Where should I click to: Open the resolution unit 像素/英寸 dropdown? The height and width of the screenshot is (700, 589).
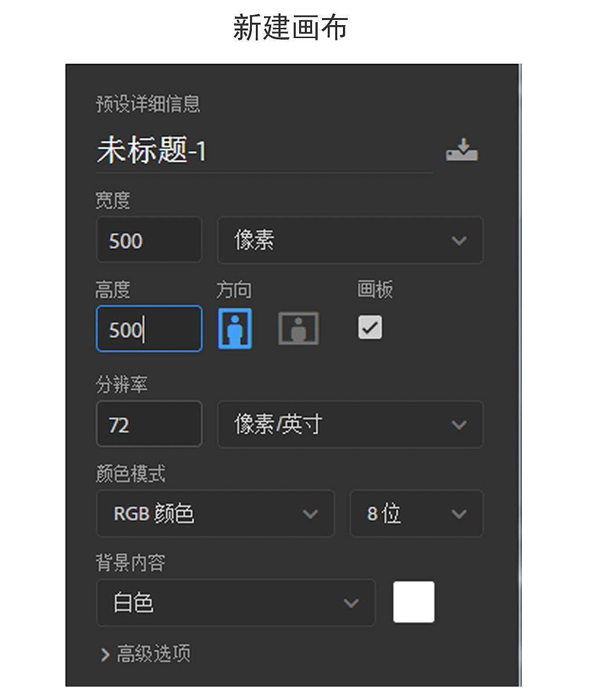click(x=350, y=424)
